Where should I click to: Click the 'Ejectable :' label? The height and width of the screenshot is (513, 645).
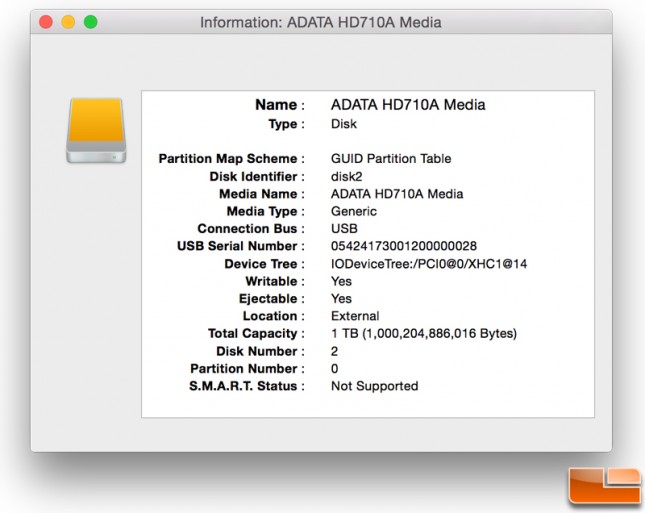pyautogui.click(x=272, y=299)
